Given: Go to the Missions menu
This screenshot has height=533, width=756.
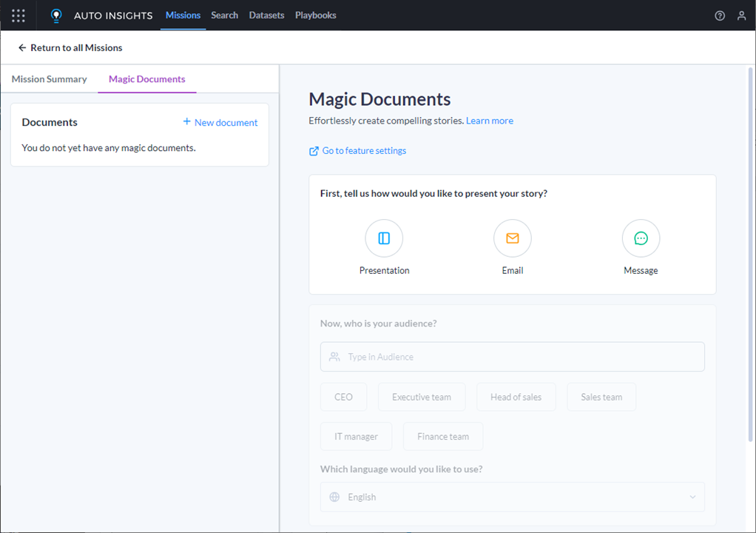Looking at the screenshot, I should [x=183, y=16].
